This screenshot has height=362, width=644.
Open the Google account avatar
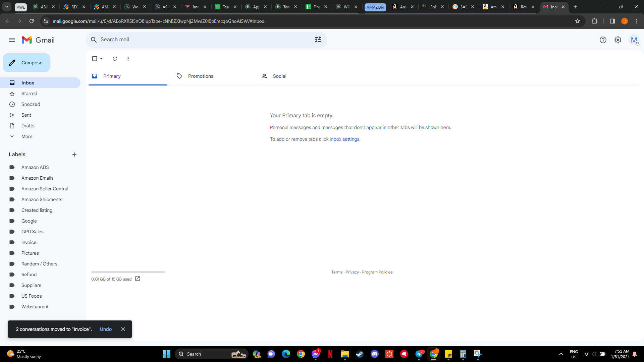click(x=634, y=40)
